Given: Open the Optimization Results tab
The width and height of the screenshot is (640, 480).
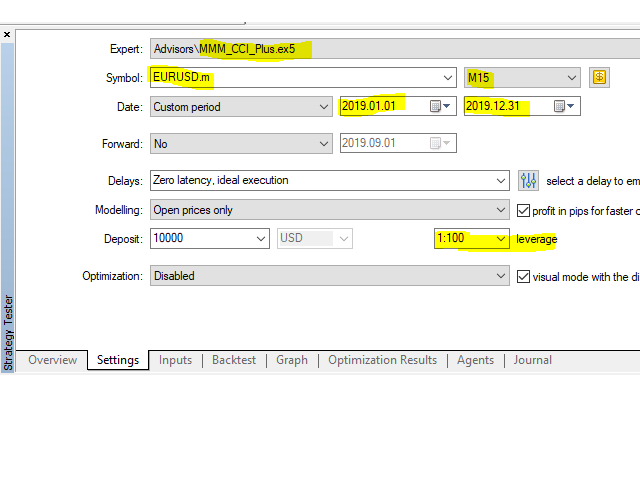Looking at the screenshot, I should tap(382, 360).
